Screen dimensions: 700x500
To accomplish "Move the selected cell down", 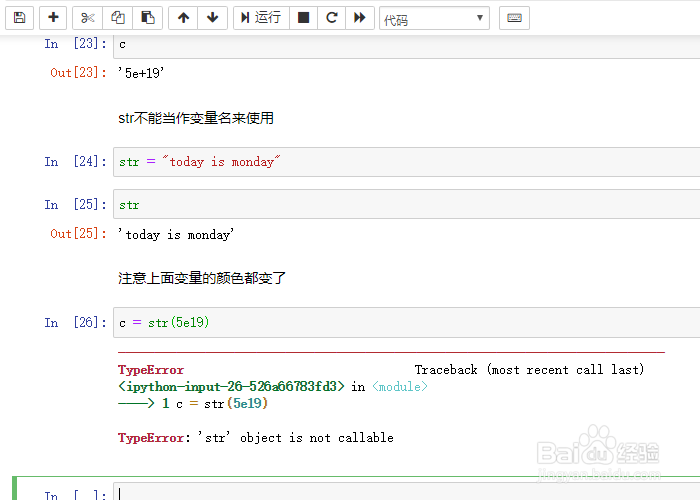I will (x=212, y=18).
